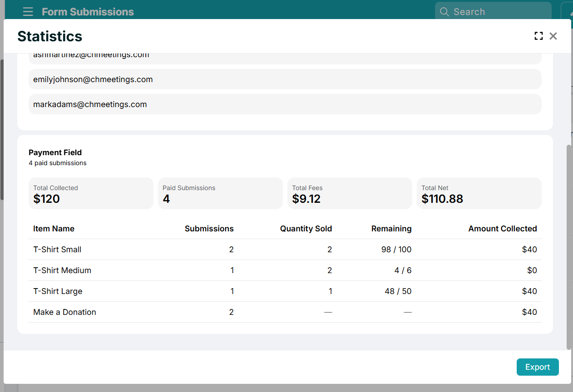Select the Make a Donation item name
573x392 pixels.
[x=64, y=312]
